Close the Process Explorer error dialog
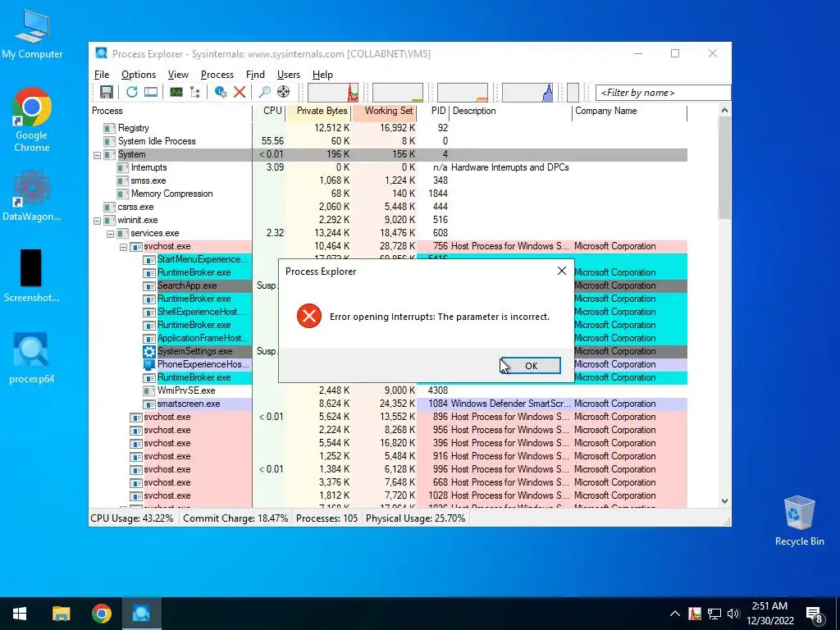 pyautogui.click(x=561, y=271)
